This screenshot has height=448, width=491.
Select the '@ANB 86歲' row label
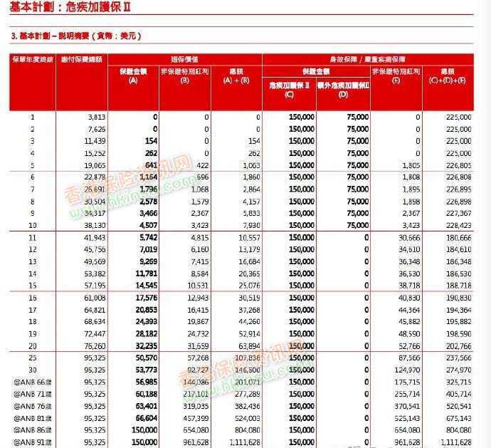coord(33,430)
